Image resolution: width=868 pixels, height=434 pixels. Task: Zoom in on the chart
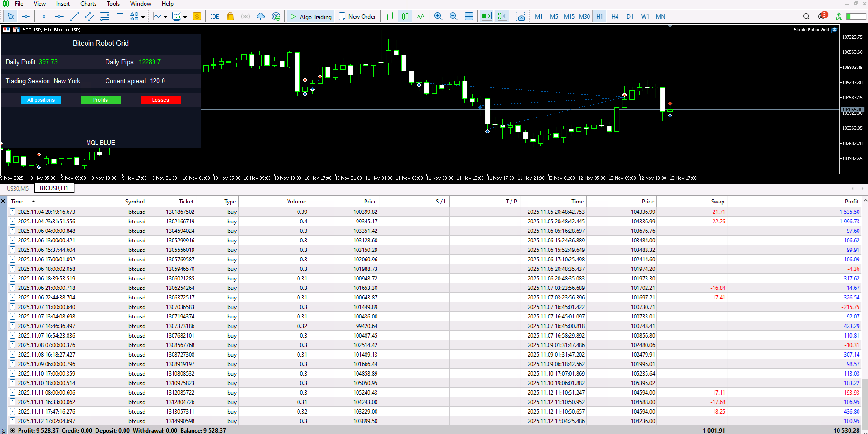(438, 17)
